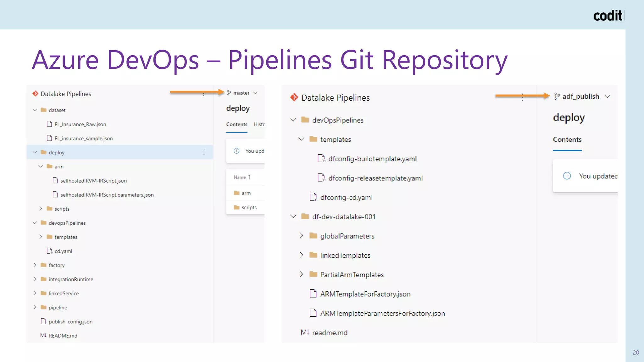Screen dimensions: 644x362
Task: Click info icon in left You updated banner
Action: pos(236,151)
